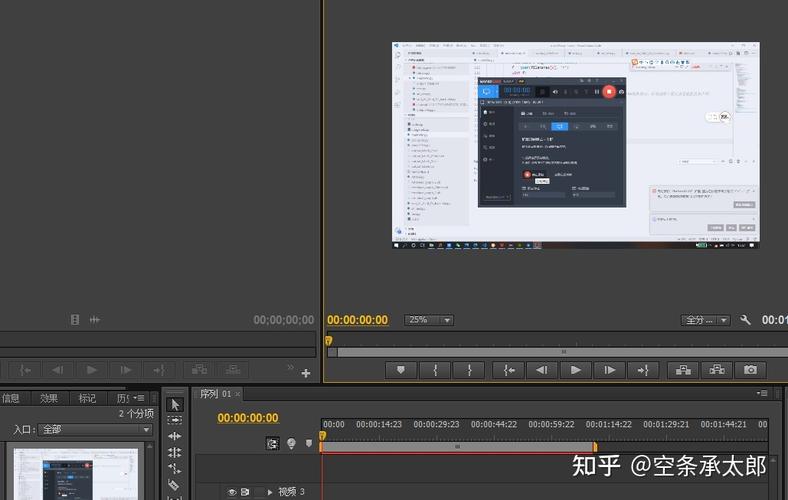Open program monitor wrench settings
This screenshot has height=500, width=788.
coord(745,320)
